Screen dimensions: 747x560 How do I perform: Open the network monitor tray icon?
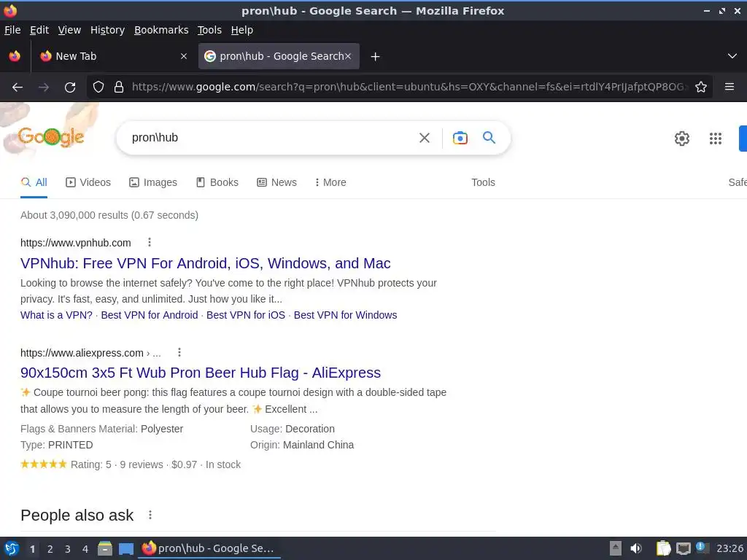(683, 548)
